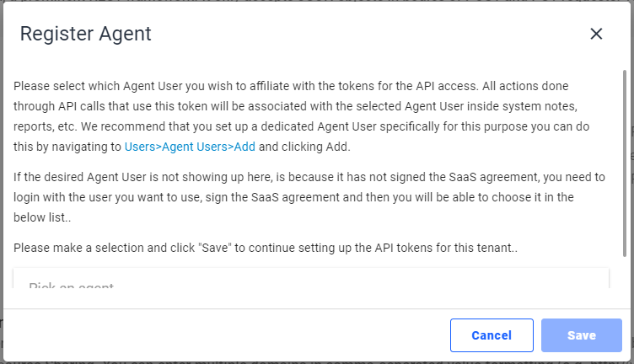Click the disabled Save button

click(x=582, y=335)
